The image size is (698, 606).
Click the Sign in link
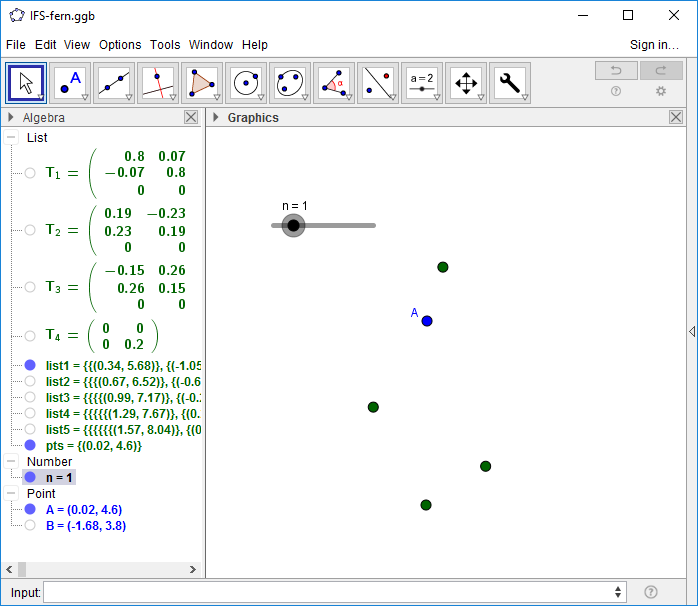[x=654, y=45]
